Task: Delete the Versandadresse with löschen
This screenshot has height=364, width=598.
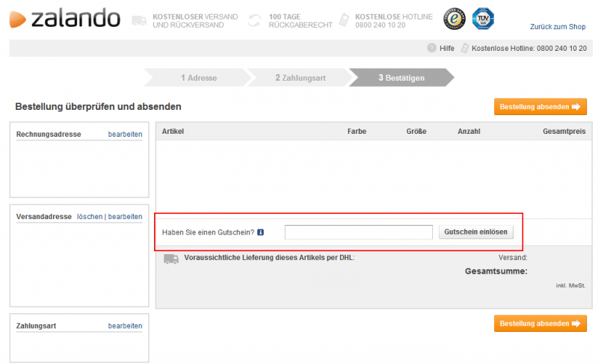Action: coord(89,217)
